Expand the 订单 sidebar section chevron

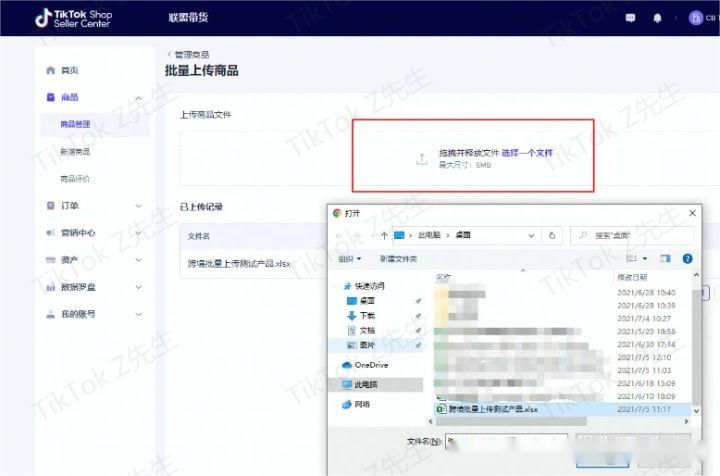point(139,206)
